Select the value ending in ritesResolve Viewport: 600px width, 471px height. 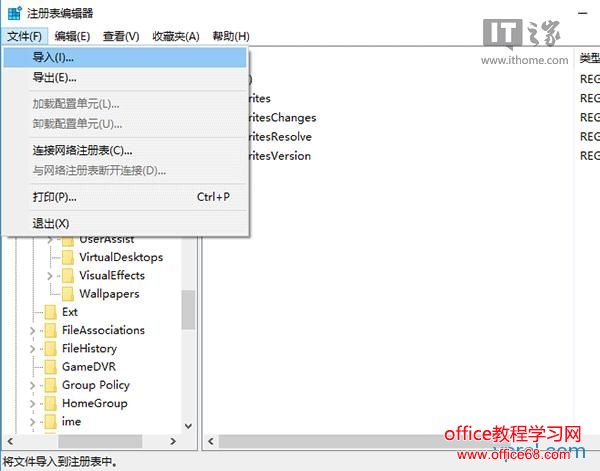[x=280, y=137]
